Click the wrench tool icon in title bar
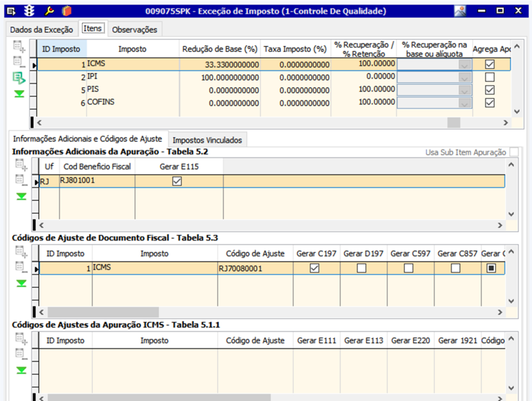This screenshot has width=532, height=401. pyautogui.click(x=48, y=11)
